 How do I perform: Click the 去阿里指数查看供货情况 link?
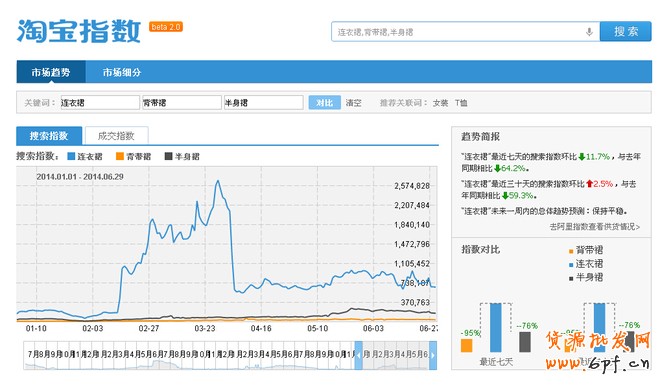pos(595,227)
